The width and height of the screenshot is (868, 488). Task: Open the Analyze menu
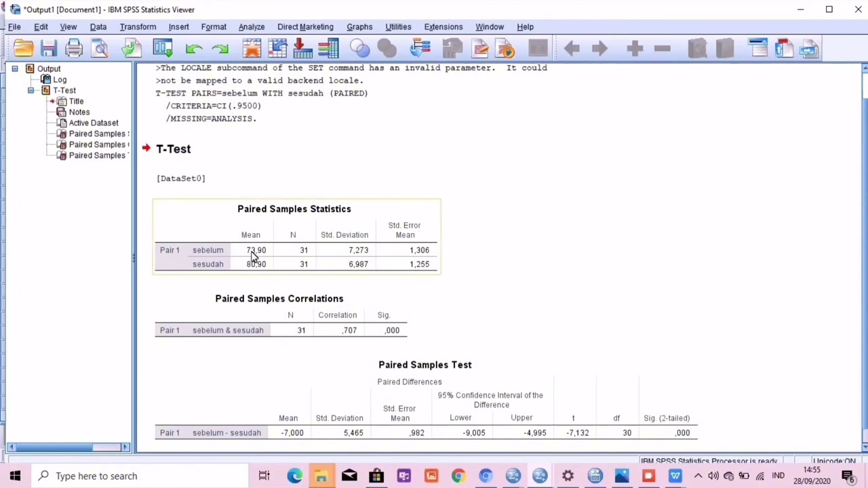(x=252, y=26)
